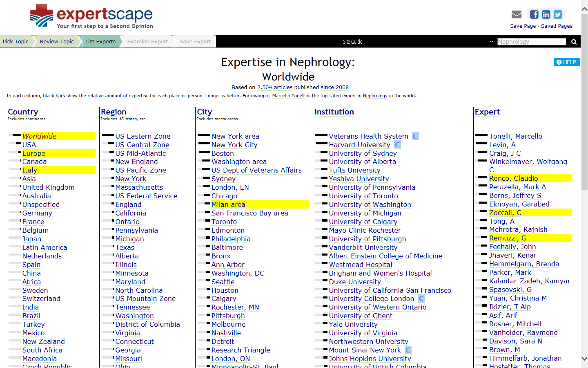The image size is (588, 368).
Task: Open the 2,504 articles link
Action: tap(274, 87)
